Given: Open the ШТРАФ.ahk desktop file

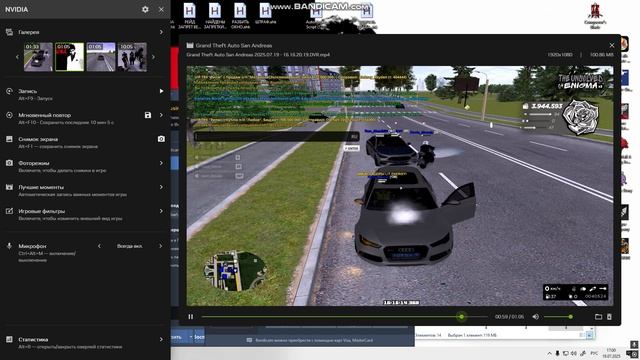Looking at the screenshot, I should (266, 14).
